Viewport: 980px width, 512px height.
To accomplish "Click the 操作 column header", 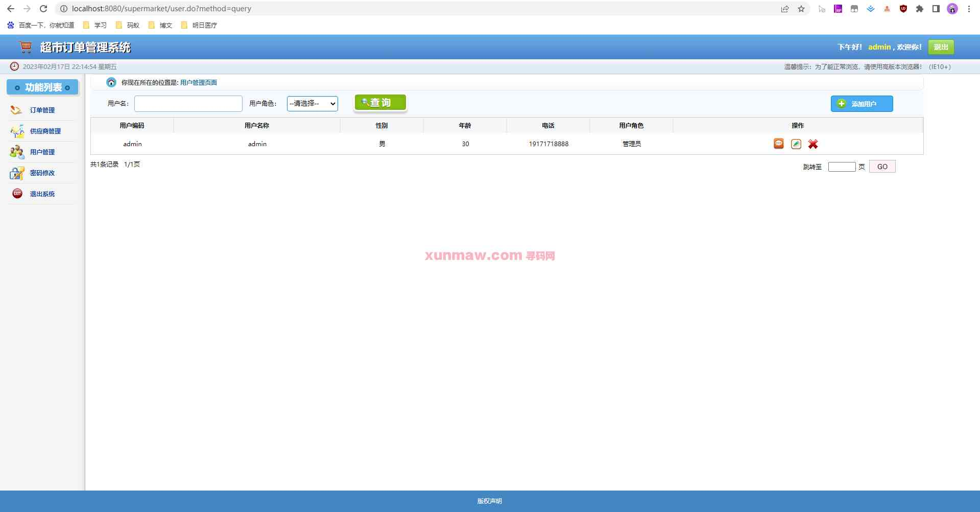I will pos(798,126).
